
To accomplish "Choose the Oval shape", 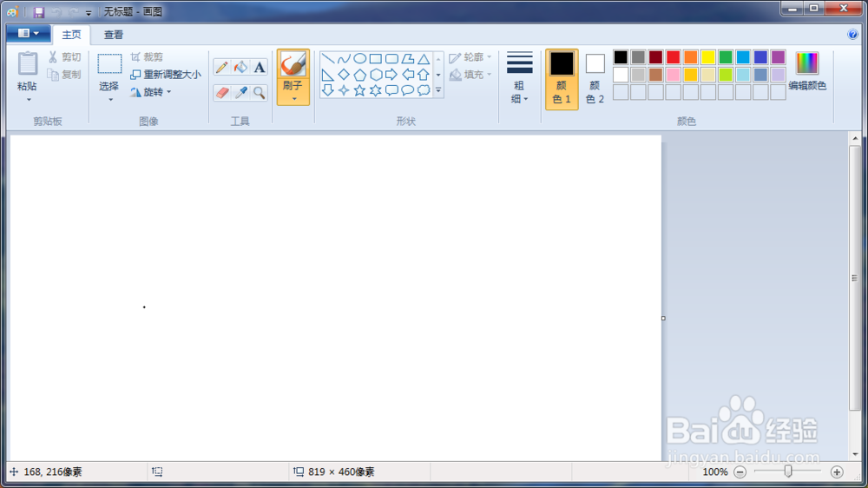I will [x=360, y=58].
